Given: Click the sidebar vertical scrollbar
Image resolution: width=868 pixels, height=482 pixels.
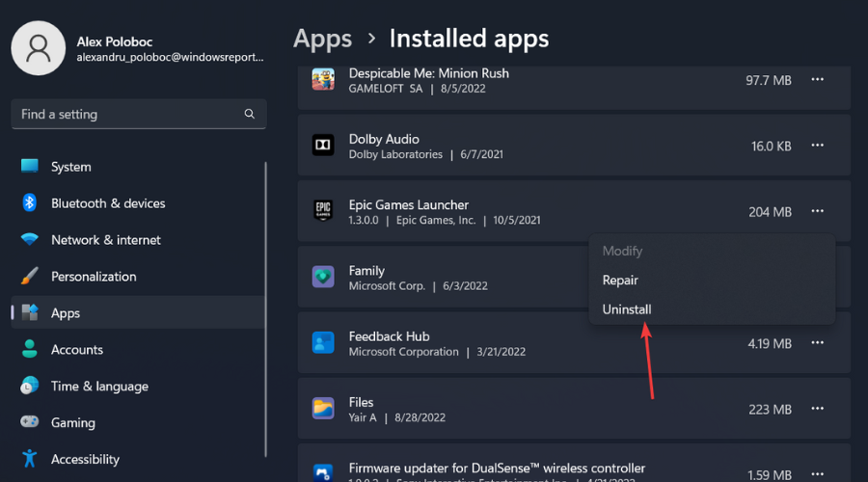Looking at the screenshot, I should click(x=266, y=309).
